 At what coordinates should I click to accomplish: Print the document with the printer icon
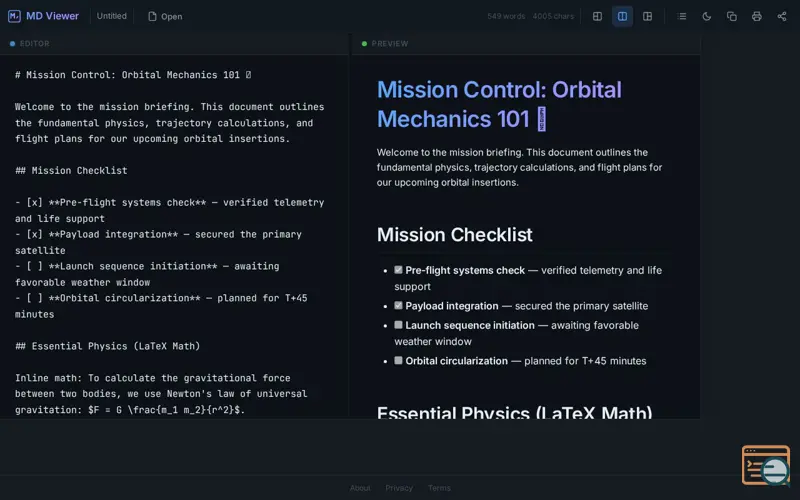757,16
